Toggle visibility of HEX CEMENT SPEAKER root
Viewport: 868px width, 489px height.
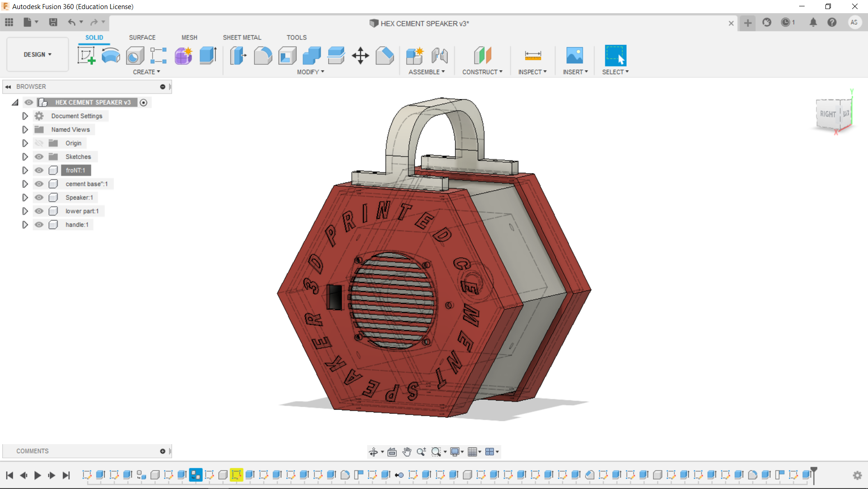[29, 102]
